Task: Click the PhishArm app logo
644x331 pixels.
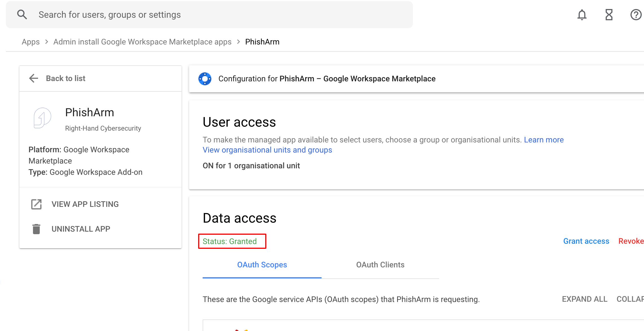Action: coord(42,118)
